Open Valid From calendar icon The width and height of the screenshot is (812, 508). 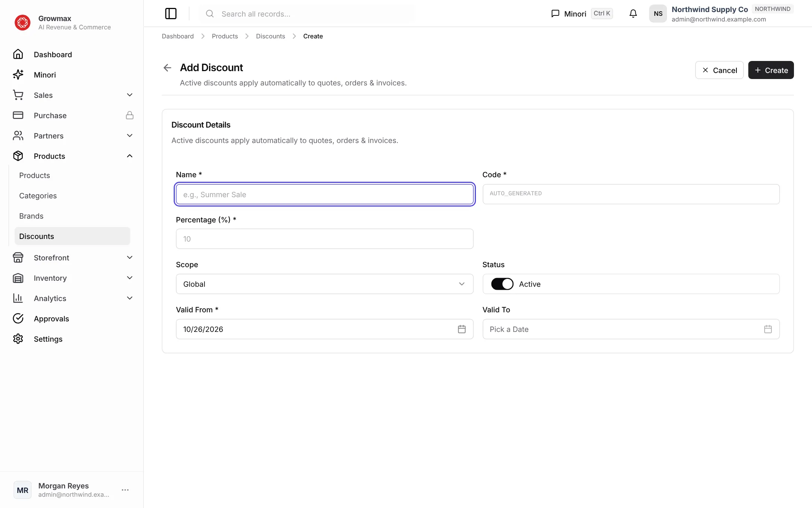point(462,329)
